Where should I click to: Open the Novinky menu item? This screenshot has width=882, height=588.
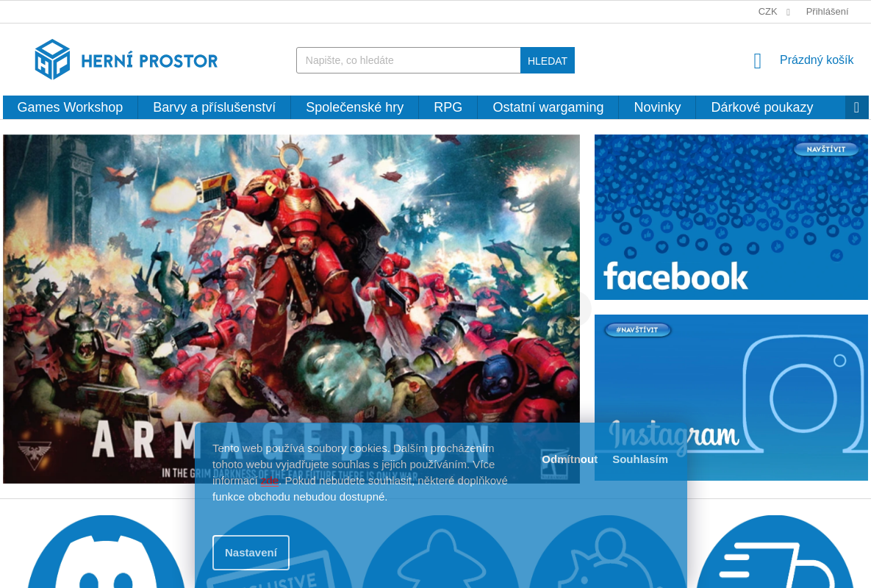657,107
